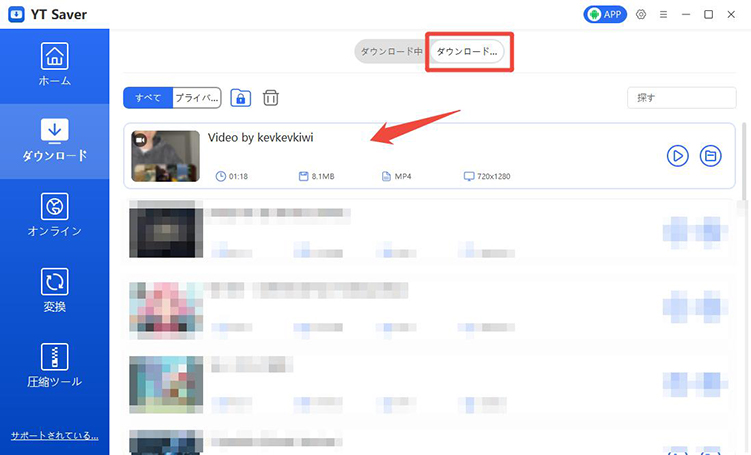Select the ダウンロード sidebar section
This screenshot has width=751, height=455.
pyautogui.click(x=55, y=141)
